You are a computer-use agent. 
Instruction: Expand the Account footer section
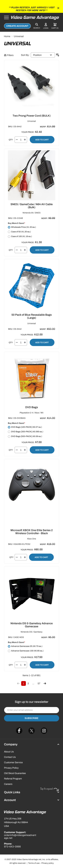pyautogui.click(x=32, y=800)
